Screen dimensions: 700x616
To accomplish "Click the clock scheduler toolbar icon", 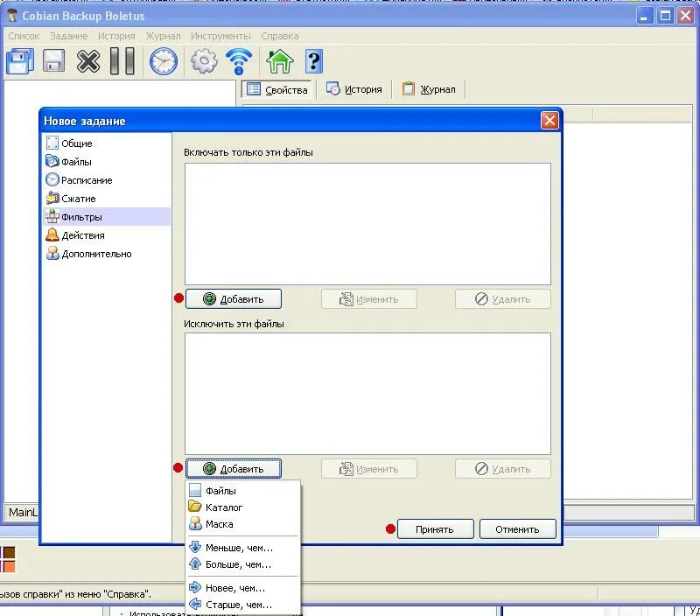I will [164, 61].
